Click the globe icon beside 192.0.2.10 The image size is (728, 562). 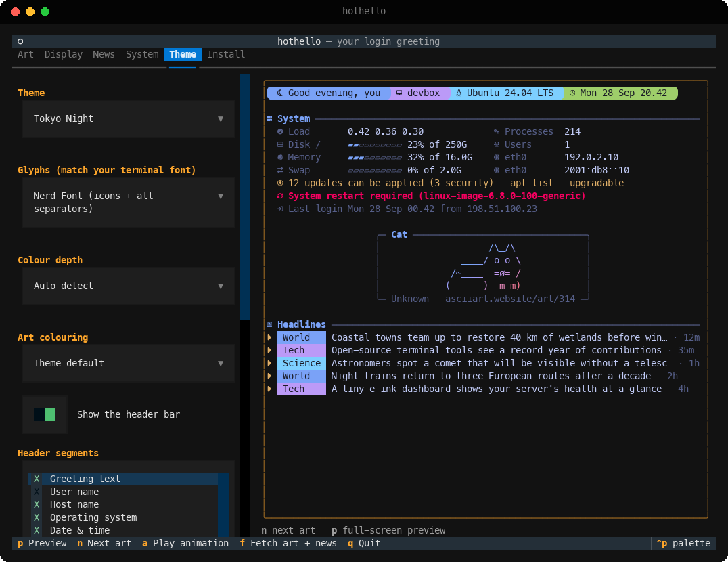click(497, 158)
